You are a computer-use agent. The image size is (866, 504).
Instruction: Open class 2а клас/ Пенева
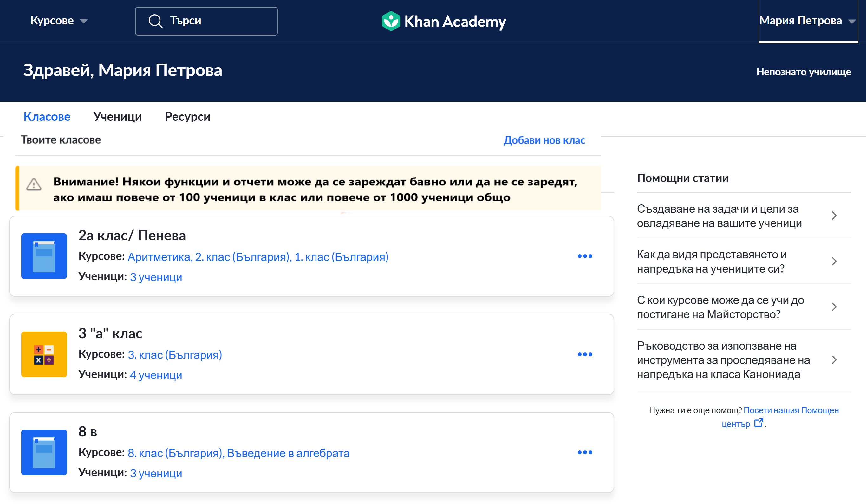[132, 235]
